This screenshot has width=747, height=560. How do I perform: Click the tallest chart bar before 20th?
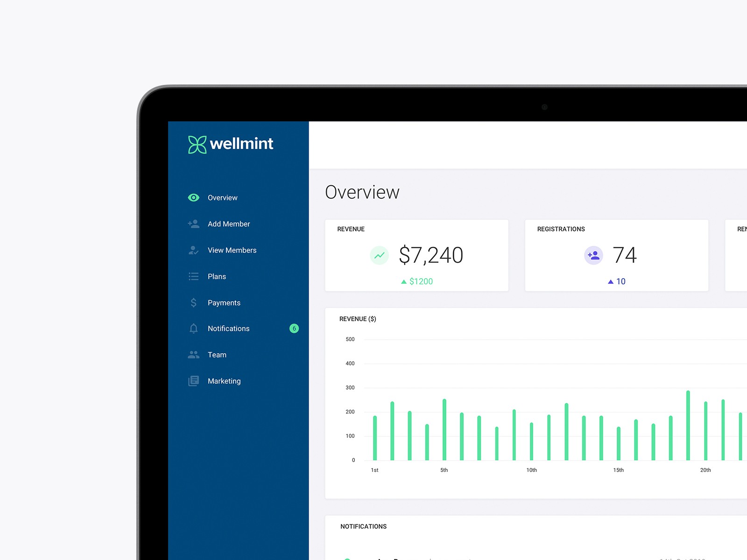click(x=688, y=425)
